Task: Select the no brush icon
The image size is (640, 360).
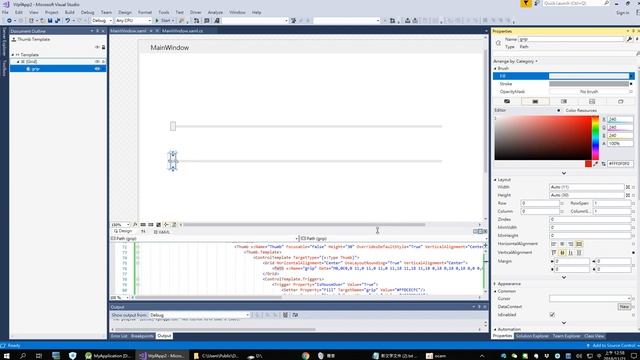Action: pos(507,101)
